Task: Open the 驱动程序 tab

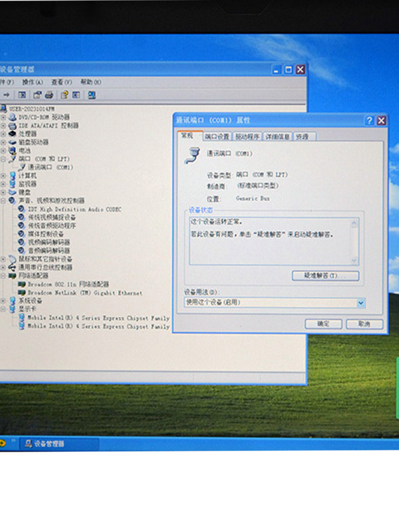Action: [x=247, y=137]
